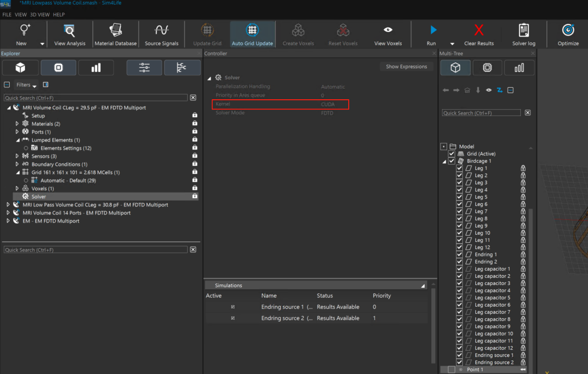Click the Show Expressions button
Screen dimensions: 588x374
(406, 67)
